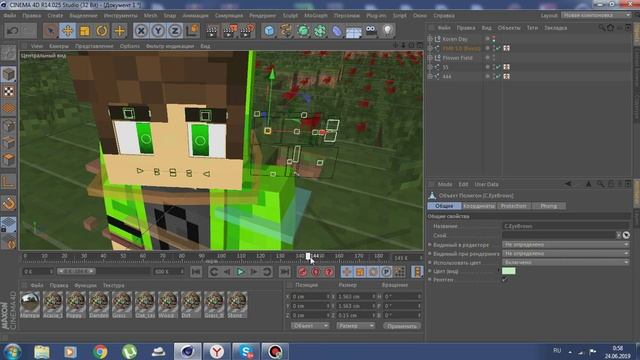Expand the 55 object in hierarchy
Screen dimensions: 640x360
coord(430,67)
